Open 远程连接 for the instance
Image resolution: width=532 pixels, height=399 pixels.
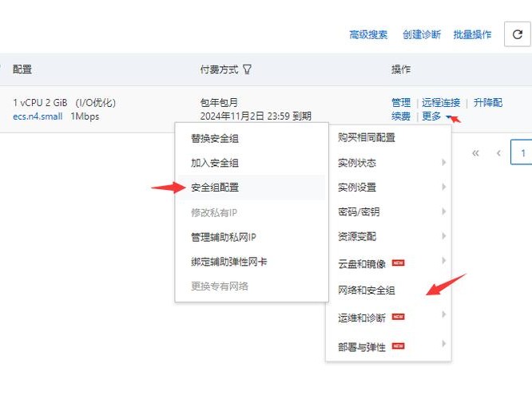(441, 102)
